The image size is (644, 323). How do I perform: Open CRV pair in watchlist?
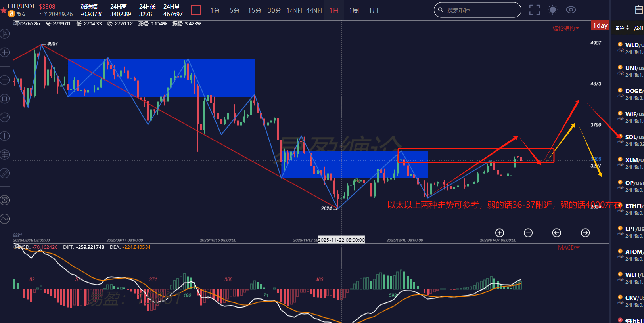pyautogui.click(x=627, y=301)
